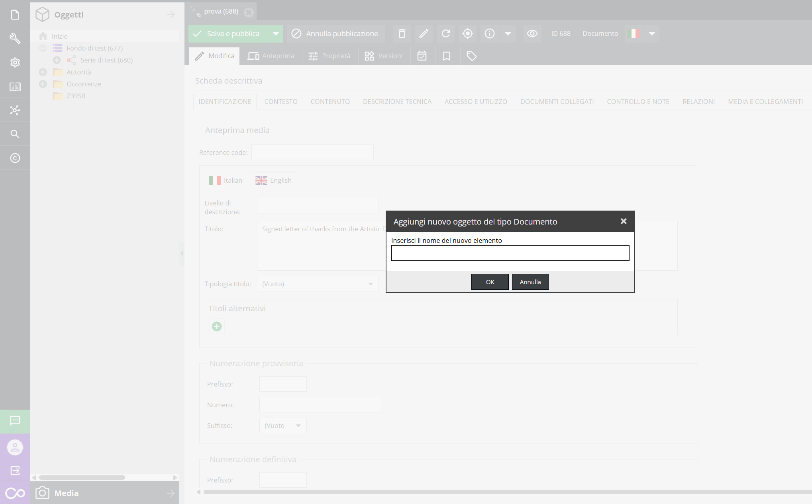Screen dimensions: 812x504
Task: Open the CONTESTO section tab
Action: (x=281, y=102)
